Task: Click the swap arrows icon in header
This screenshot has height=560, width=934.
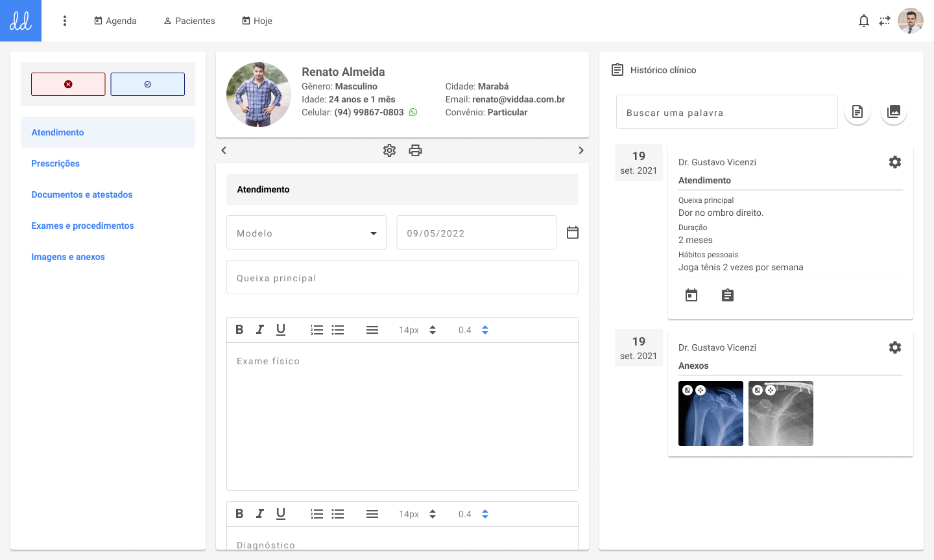Action: (x=884, y=21)
